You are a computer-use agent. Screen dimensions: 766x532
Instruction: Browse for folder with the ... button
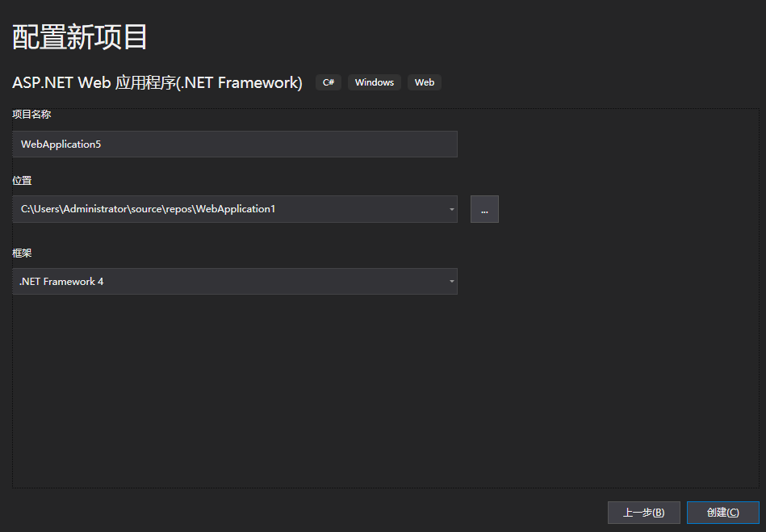[x=484, y=209]
